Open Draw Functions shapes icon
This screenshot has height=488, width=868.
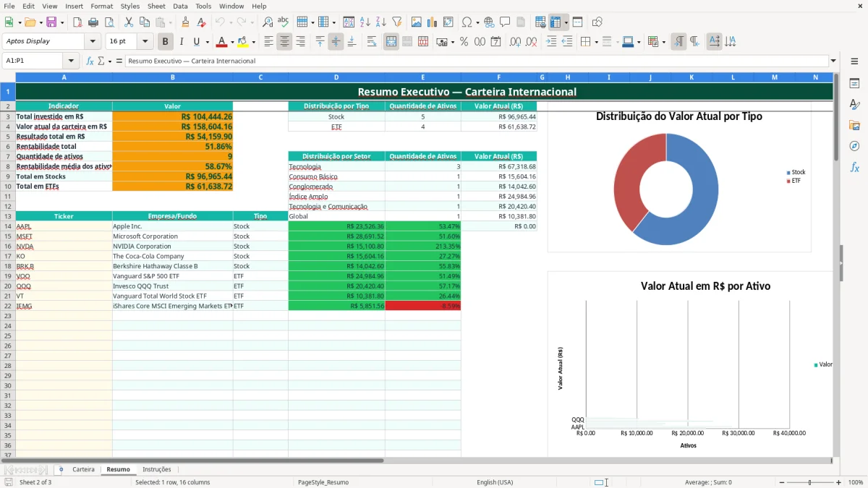click(x=597, y=22)
